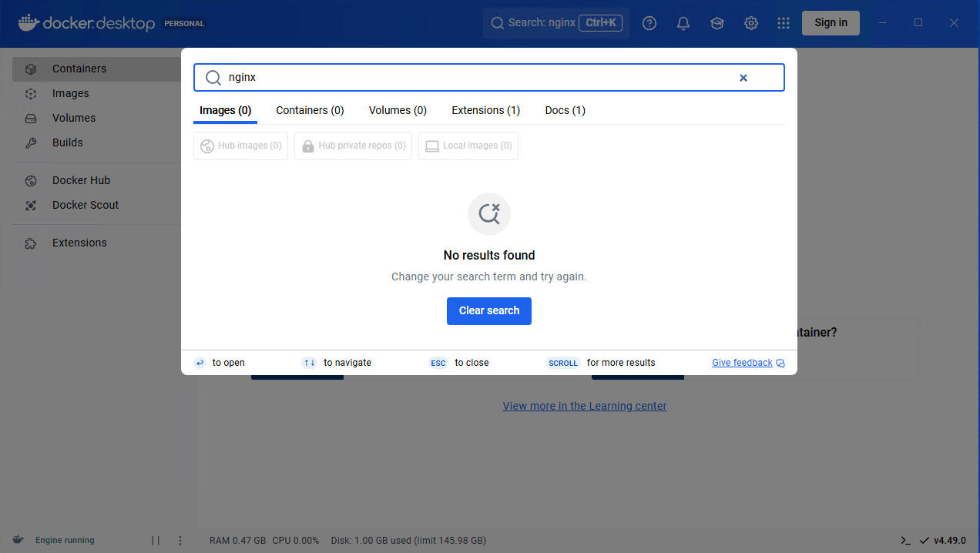Open the notifications bell
Viewport: 980px width, 553px height.
click(x=683, y=23)
